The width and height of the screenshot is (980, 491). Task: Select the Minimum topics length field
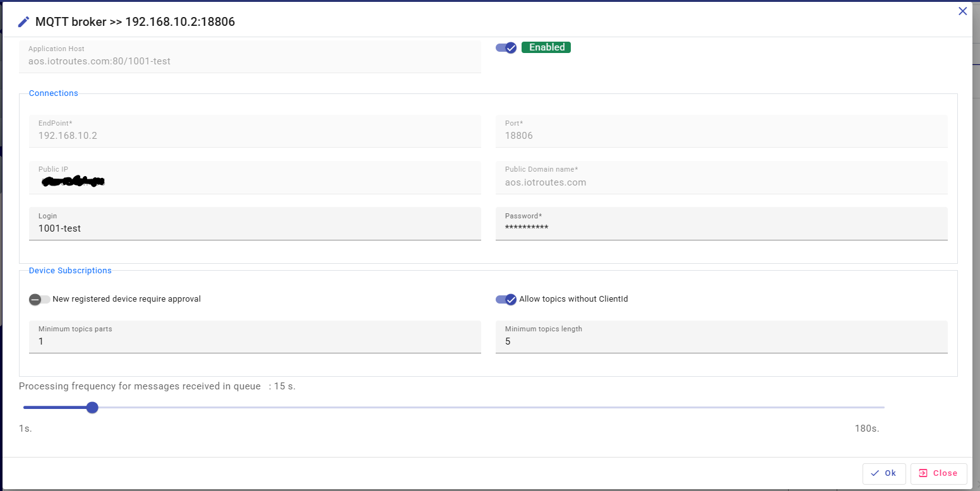(x=721, y=341)
